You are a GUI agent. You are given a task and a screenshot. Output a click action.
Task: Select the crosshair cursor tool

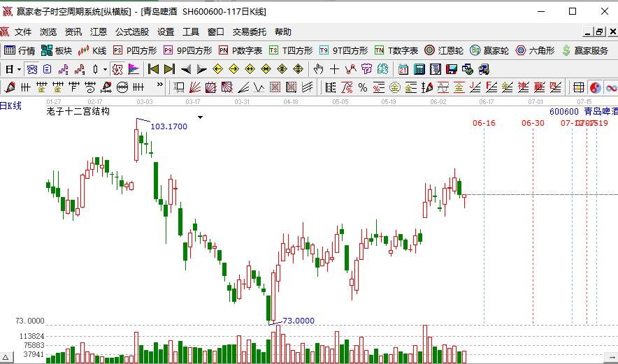click(335, 70)
